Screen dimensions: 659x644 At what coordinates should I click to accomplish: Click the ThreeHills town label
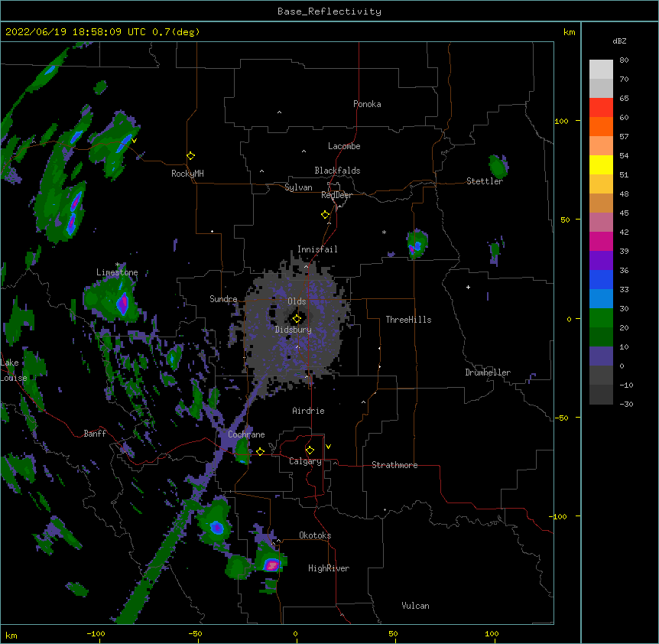[x=408, y=320]
